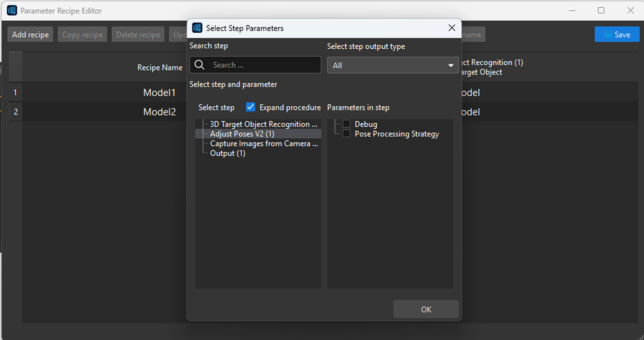Click the app icon in the main title bar
Viewport: 644px width, 340px height.
(x=12, y=10)
